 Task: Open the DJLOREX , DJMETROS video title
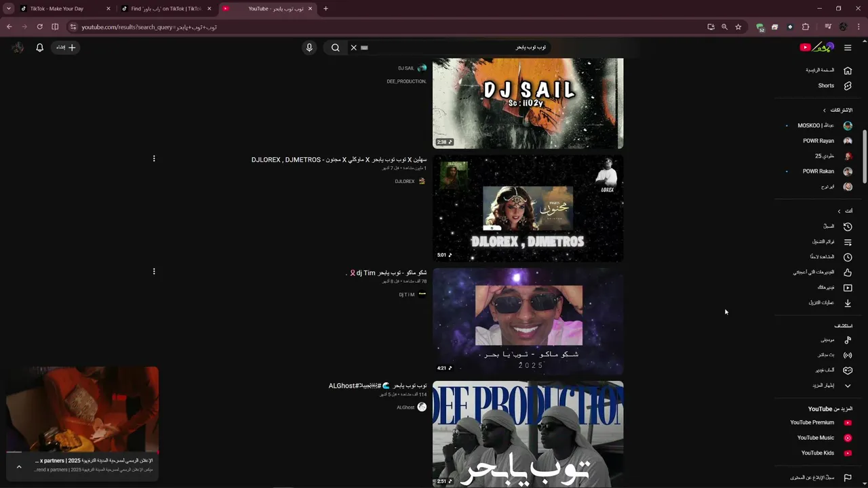click(x=339, y=160)
